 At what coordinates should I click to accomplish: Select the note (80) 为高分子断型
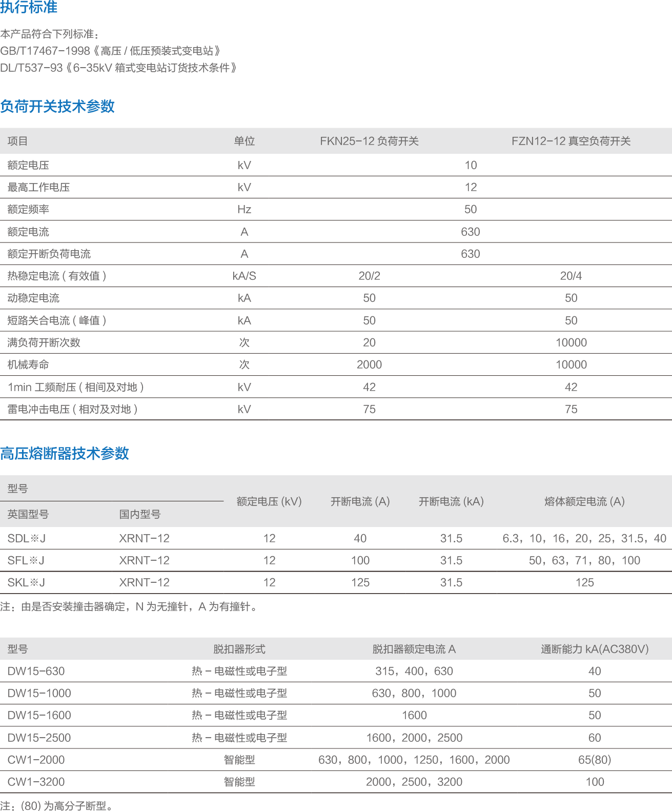(56, 805)
